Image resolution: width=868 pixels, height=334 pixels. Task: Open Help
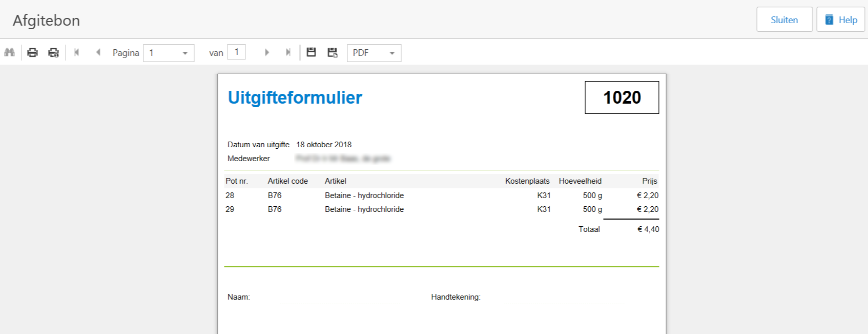[x=840, y=19]
